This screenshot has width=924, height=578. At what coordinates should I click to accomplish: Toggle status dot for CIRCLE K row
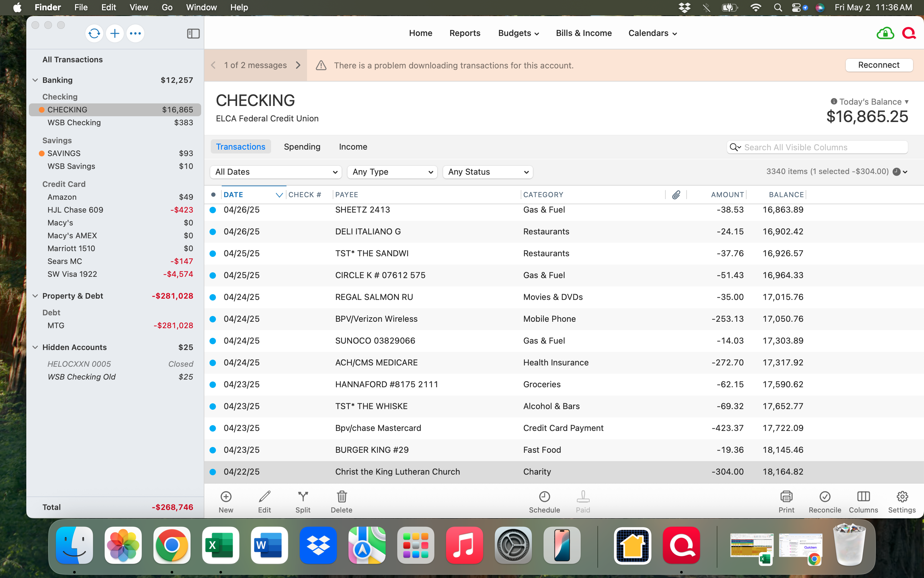pyautogui.click(x=213, y=275)
